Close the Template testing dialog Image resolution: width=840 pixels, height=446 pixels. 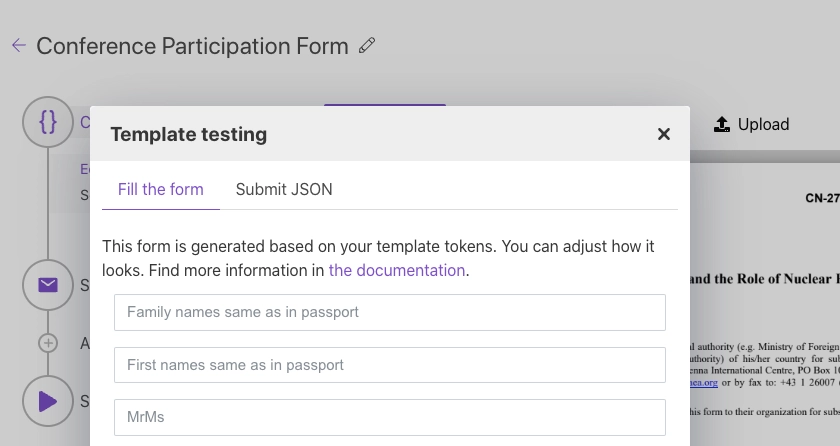[664, 134]
